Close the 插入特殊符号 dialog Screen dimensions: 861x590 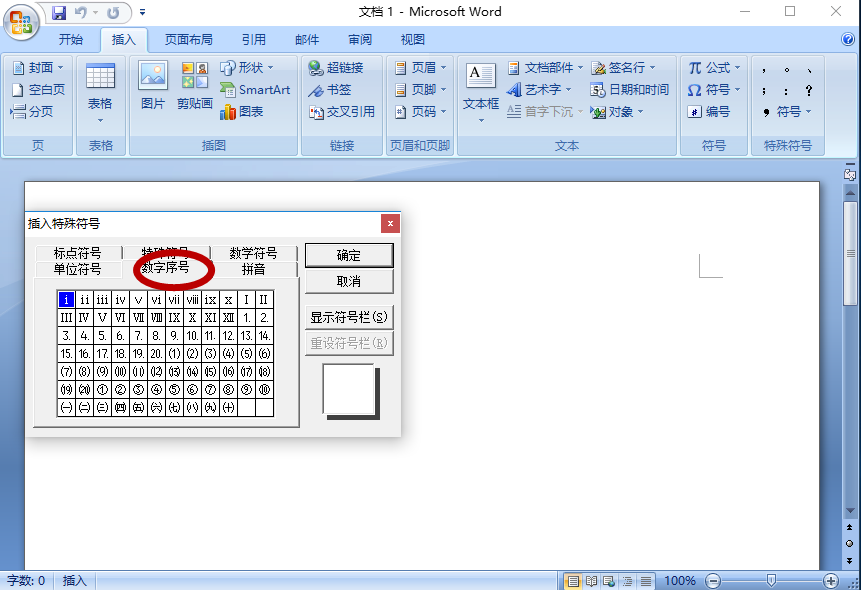click(x=390, y=223)
